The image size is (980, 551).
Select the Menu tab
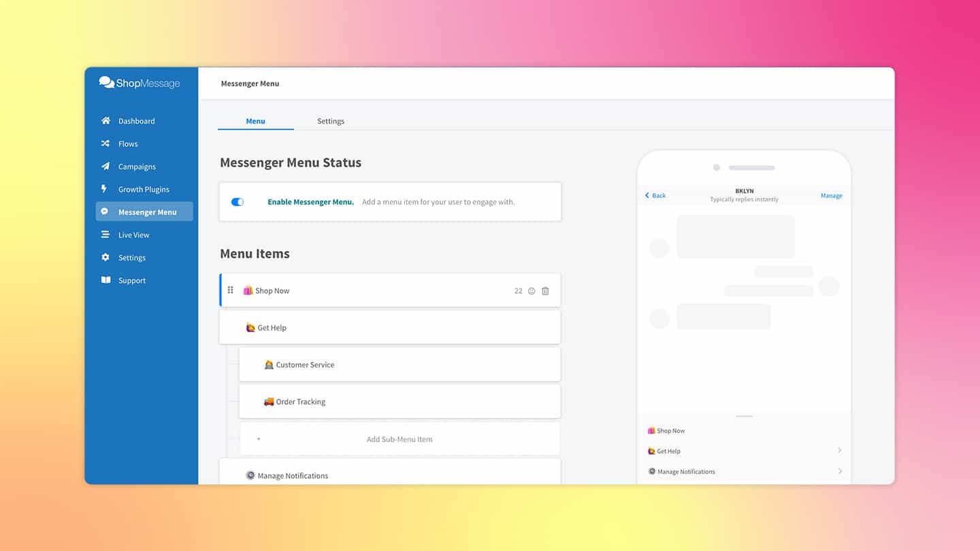coord(255,120)
